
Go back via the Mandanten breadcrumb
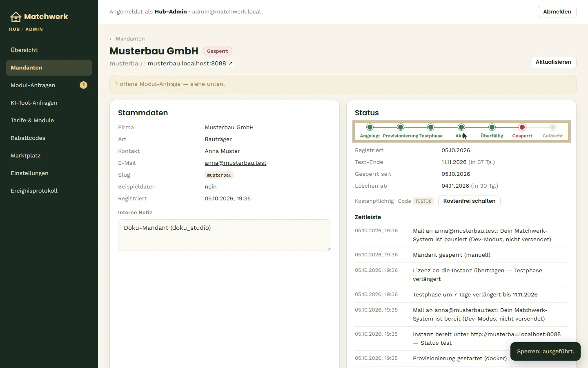[127, 39]
